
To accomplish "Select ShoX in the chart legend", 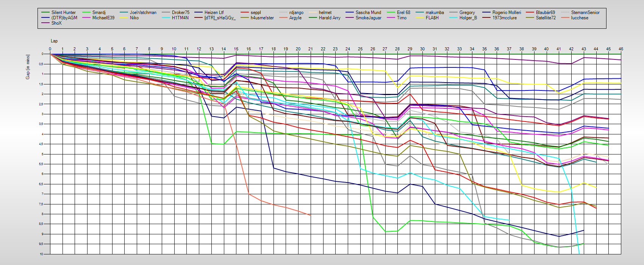I will 56,23.
